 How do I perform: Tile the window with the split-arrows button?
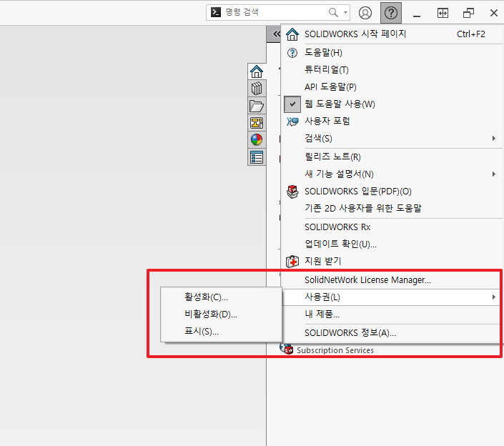pyautogui.click(x=443, y=13)
